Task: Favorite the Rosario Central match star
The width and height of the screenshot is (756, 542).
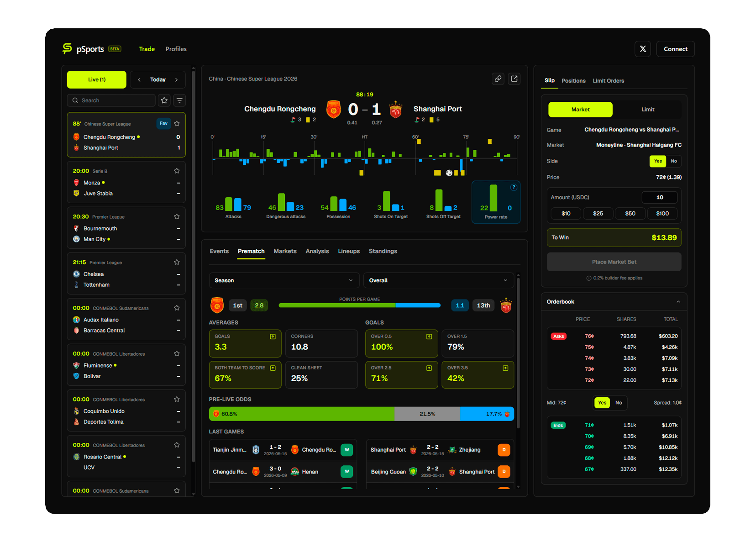Action: (x=177, y=445)
